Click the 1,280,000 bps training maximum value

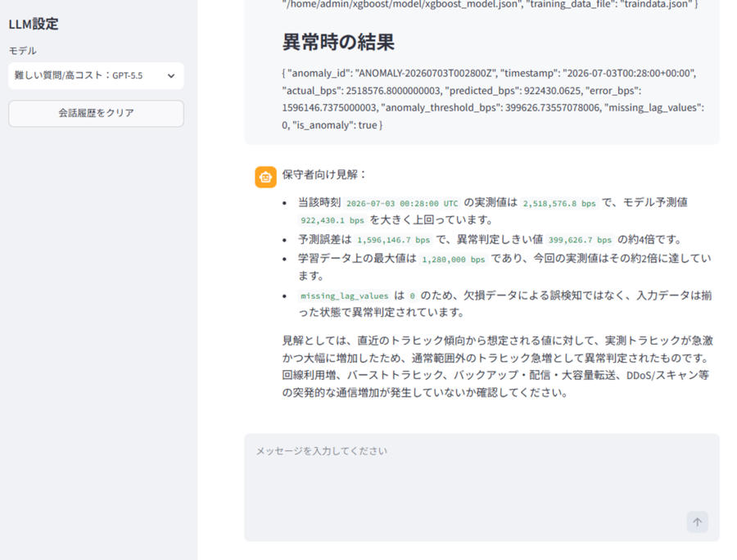coord(453,260)
